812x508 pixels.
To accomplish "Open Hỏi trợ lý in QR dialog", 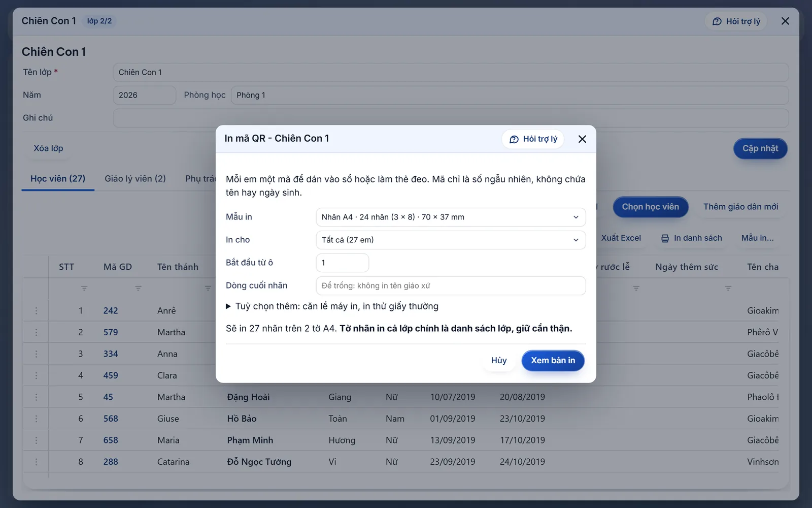I will pyautogui.click(x=533, y=139).
